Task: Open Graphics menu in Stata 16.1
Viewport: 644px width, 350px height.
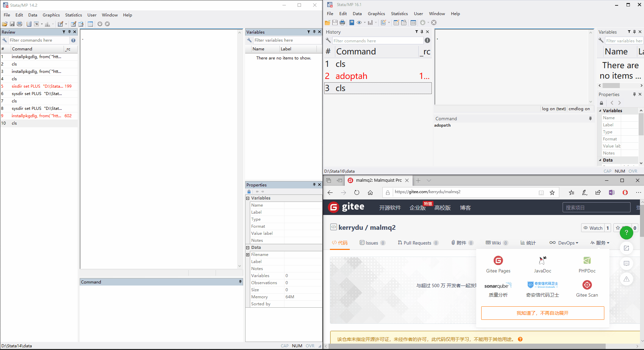Action: click(376, 14)
